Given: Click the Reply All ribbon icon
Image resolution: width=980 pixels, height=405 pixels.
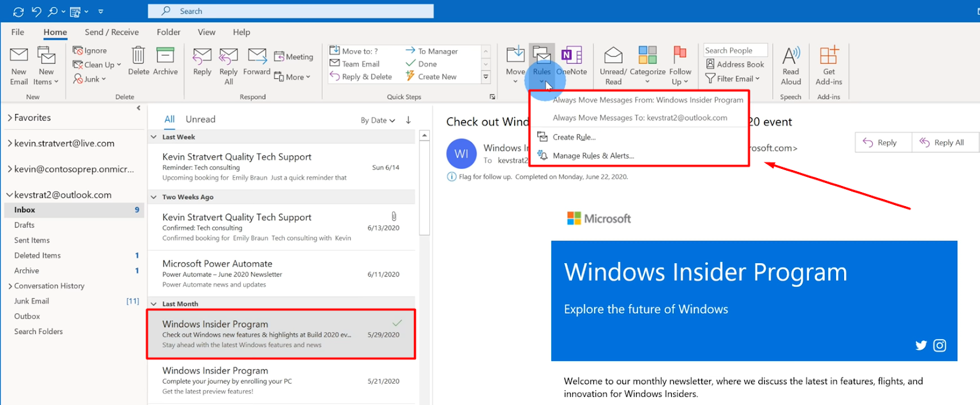Looking at the screenshot, I should [228, 56].
